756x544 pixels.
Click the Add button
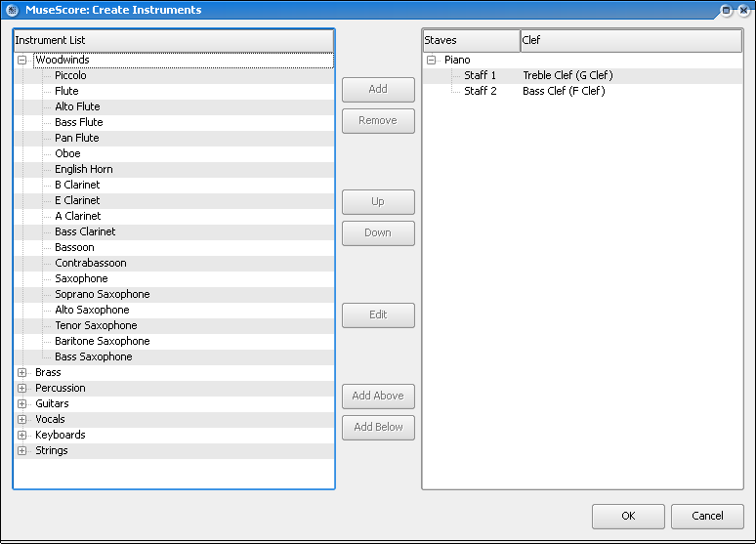(378, 89)
